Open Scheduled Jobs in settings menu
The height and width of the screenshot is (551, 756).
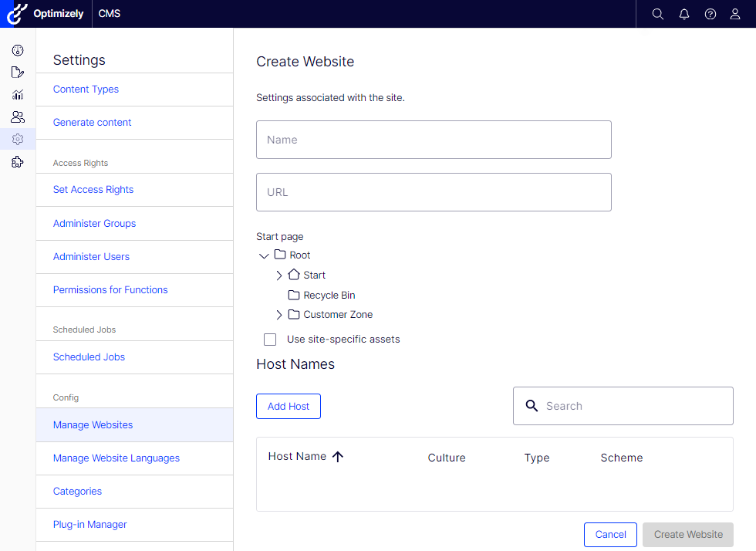(89, 357)
